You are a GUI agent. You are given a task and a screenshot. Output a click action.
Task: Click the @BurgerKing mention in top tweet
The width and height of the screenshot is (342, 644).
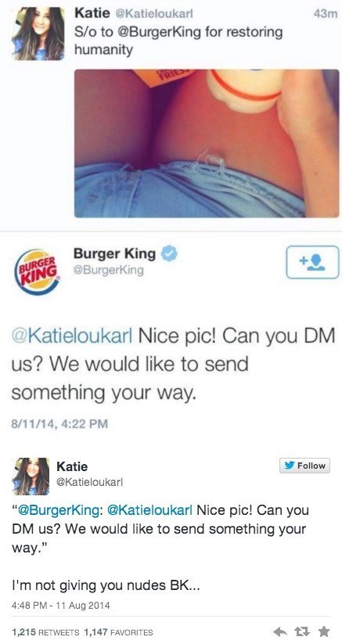tap(160, 32)
